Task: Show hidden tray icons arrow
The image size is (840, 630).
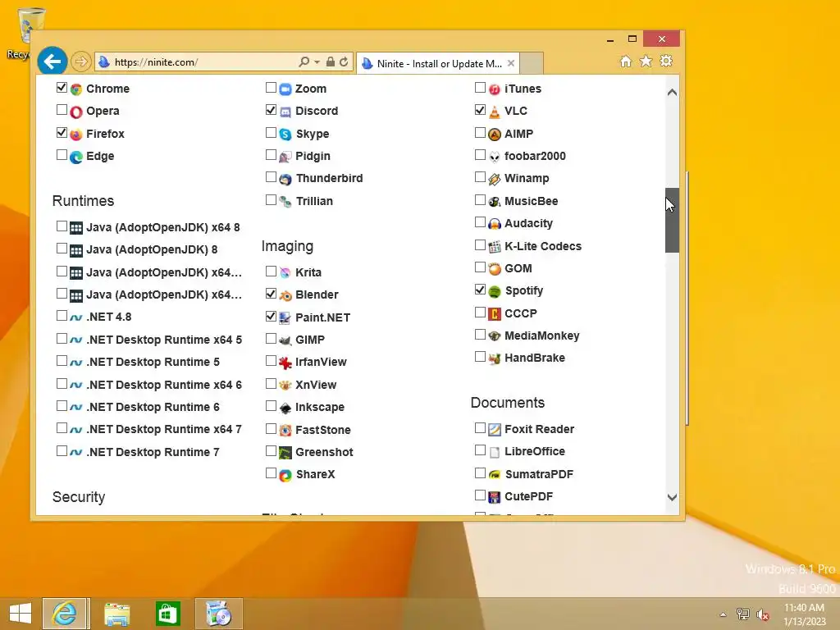Action: (724, 614)
